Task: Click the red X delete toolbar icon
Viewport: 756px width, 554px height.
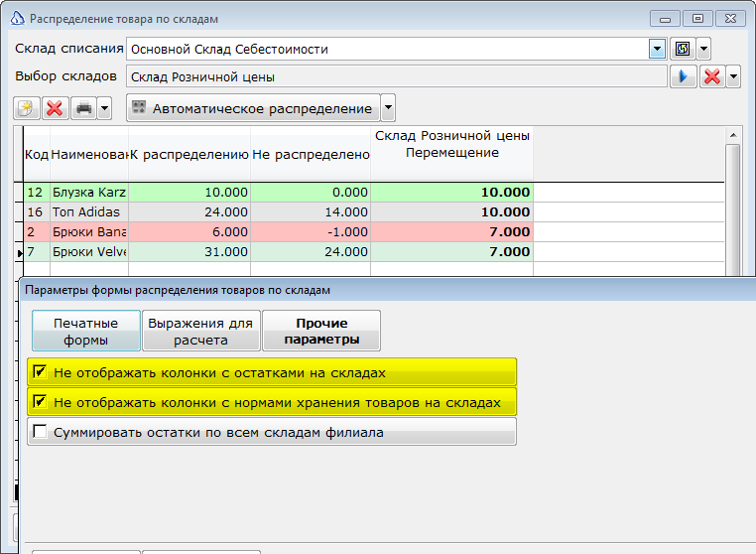Action: point(55,108)
